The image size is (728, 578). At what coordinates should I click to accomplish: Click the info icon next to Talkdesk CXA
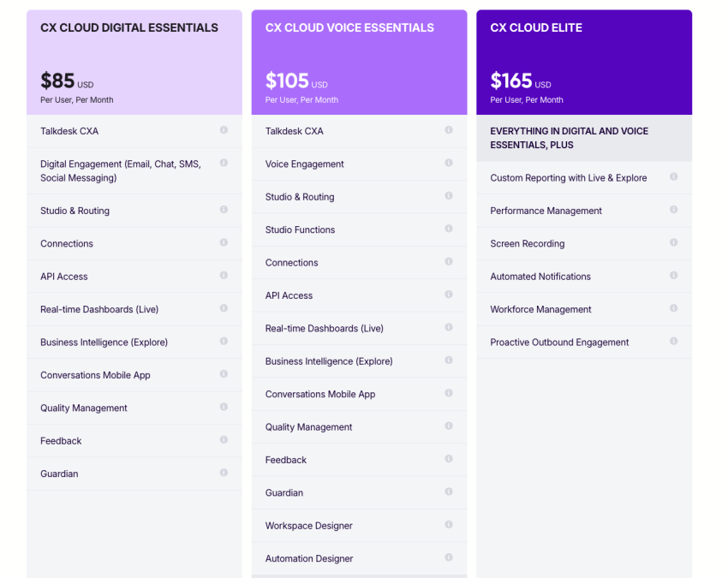225,131
